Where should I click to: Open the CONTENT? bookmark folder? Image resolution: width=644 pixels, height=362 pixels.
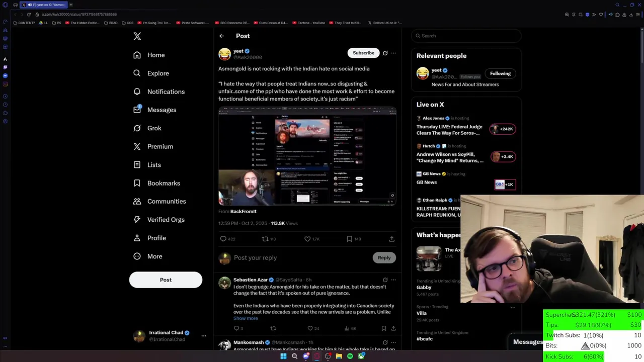click(24, 23)
